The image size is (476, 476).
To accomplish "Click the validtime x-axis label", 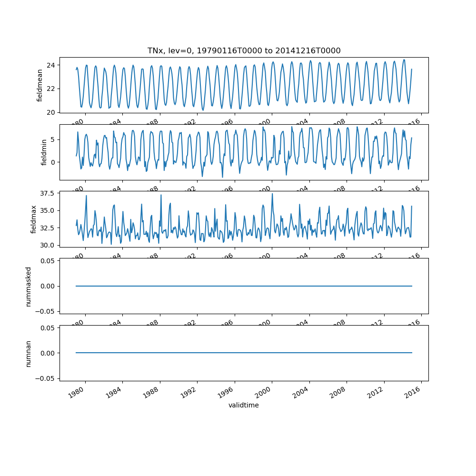I will pos(244,405).
